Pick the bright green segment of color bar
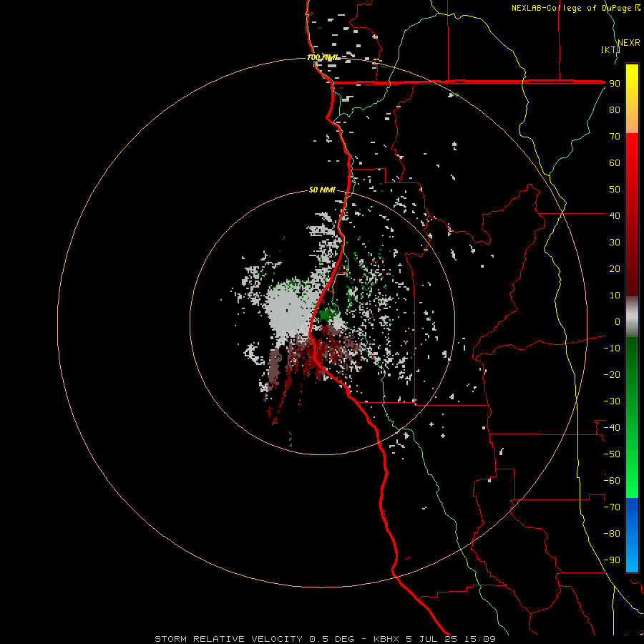This screenshot has height=644, width=644. pyautogui.click(x=632, y=460)
